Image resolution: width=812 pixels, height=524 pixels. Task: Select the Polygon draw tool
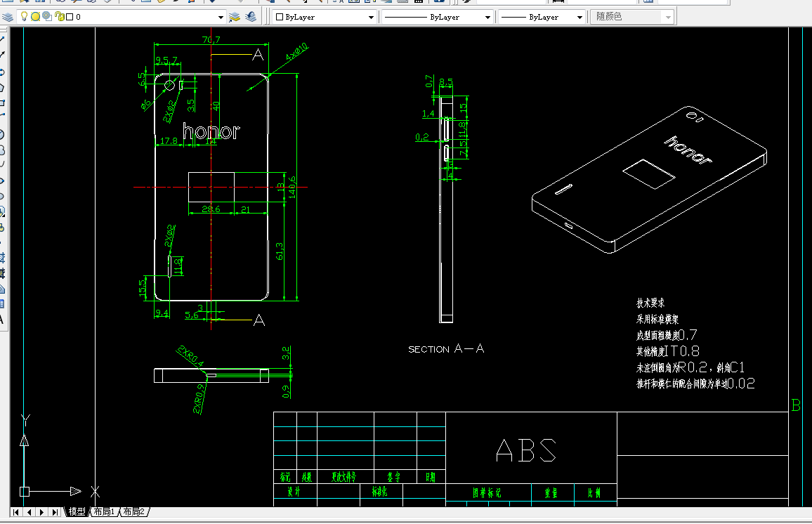2,88
